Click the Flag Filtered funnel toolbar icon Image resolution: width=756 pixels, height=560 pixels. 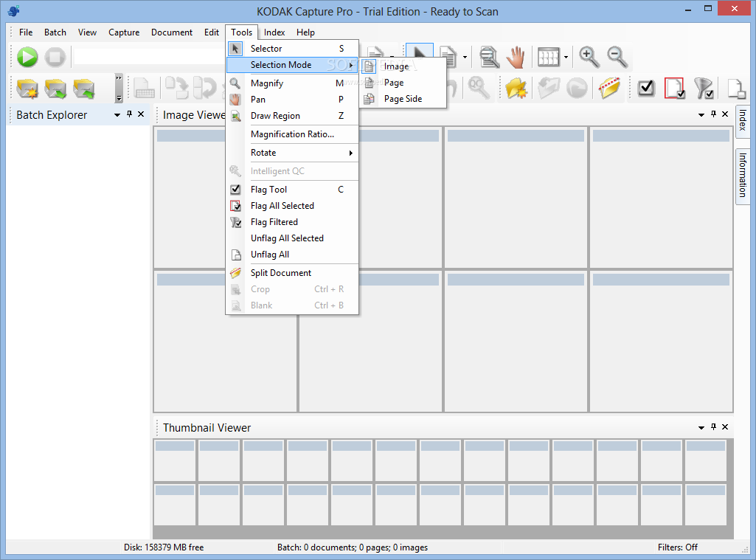tap(704, 89)
